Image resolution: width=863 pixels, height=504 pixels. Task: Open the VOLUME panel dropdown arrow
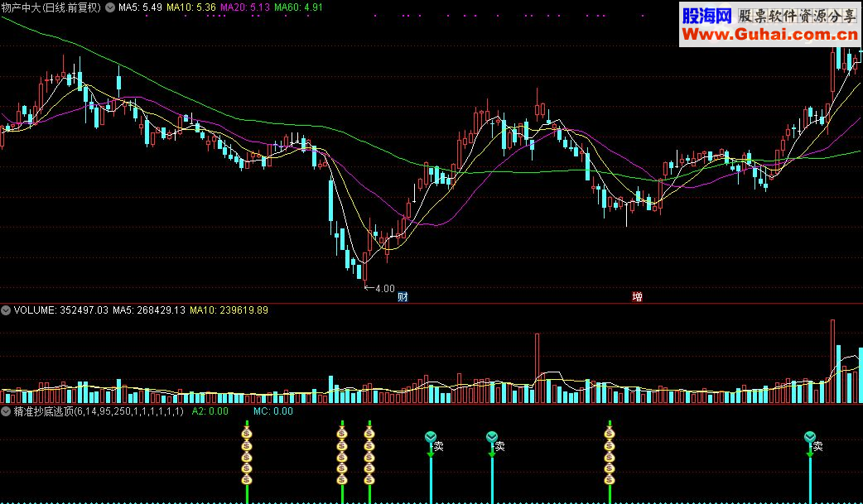click(x=6, y=310)
